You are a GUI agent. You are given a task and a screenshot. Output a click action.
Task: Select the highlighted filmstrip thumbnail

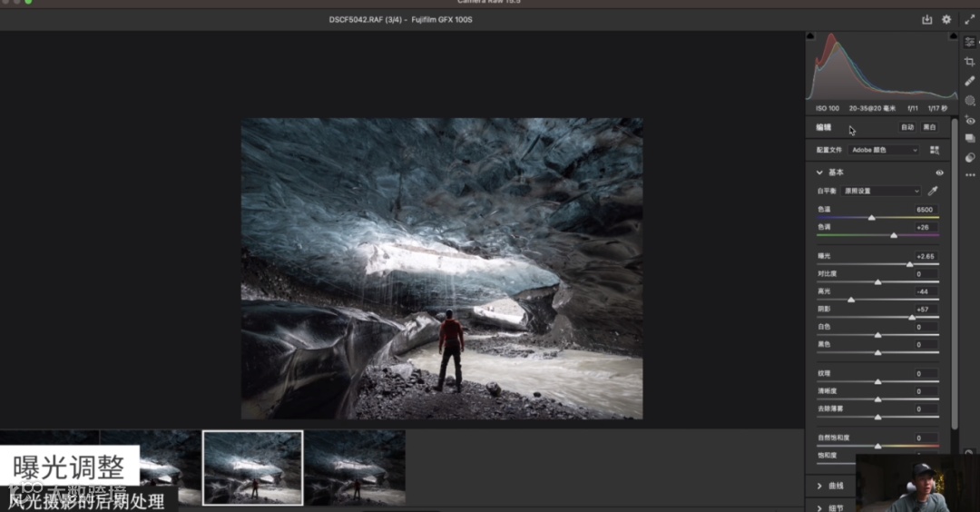252,468
